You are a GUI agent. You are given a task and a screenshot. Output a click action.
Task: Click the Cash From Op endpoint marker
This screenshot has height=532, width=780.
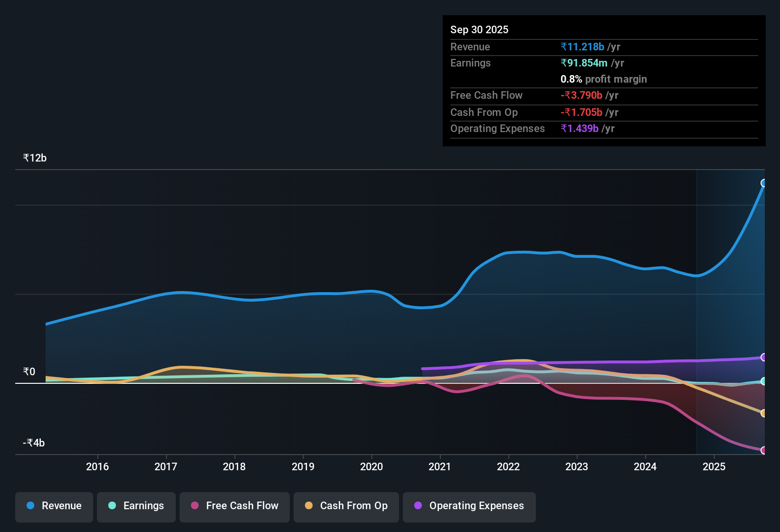pyautogui.click(x=764, y=413)
